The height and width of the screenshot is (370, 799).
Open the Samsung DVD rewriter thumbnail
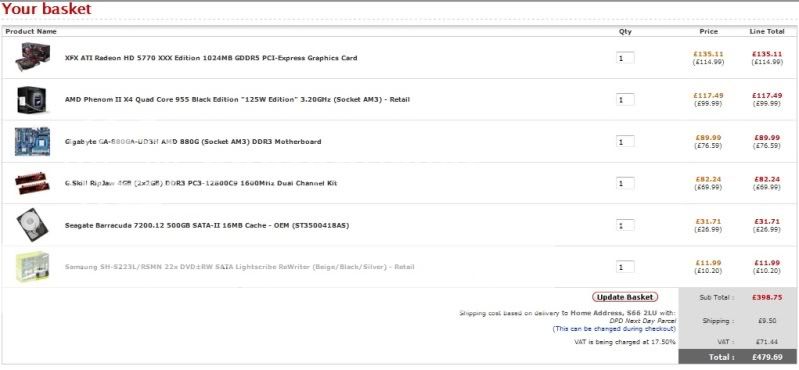click(32, 267)
